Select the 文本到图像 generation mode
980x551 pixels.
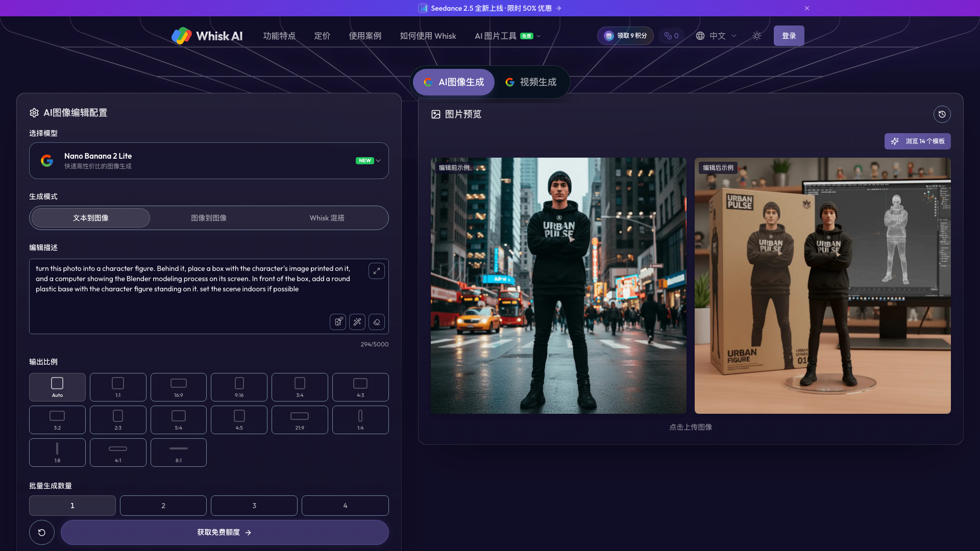tap(91, 218)
